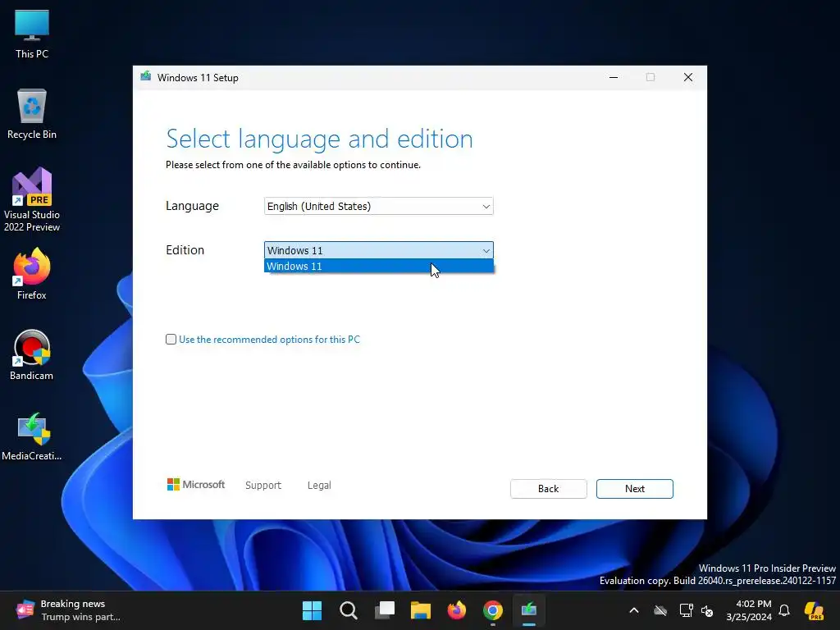
Task: Switch to Chrome in the taskbar
Action: pyautogui.click(x=493, y=610)
